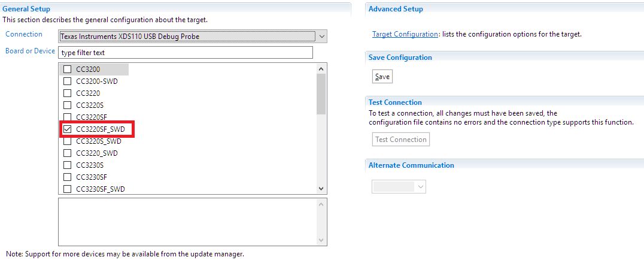Select the CC3230SF checkbox
The height and width of the screenshot is (260, 644).
click(68, 177)
